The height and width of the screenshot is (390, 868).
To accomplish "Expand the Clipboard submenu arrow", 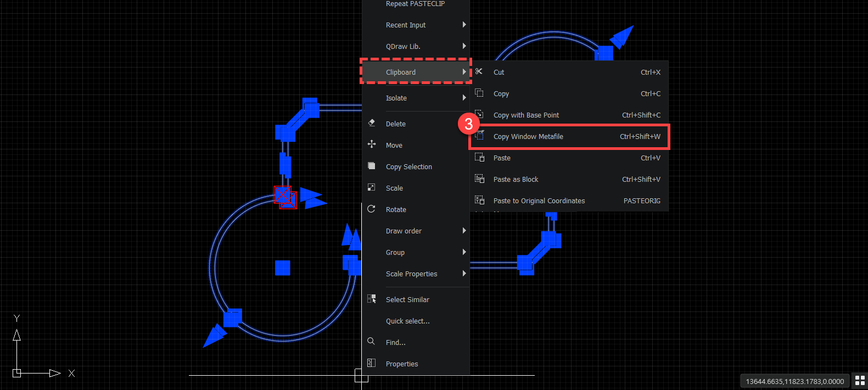I will click(x=464, y=72).
